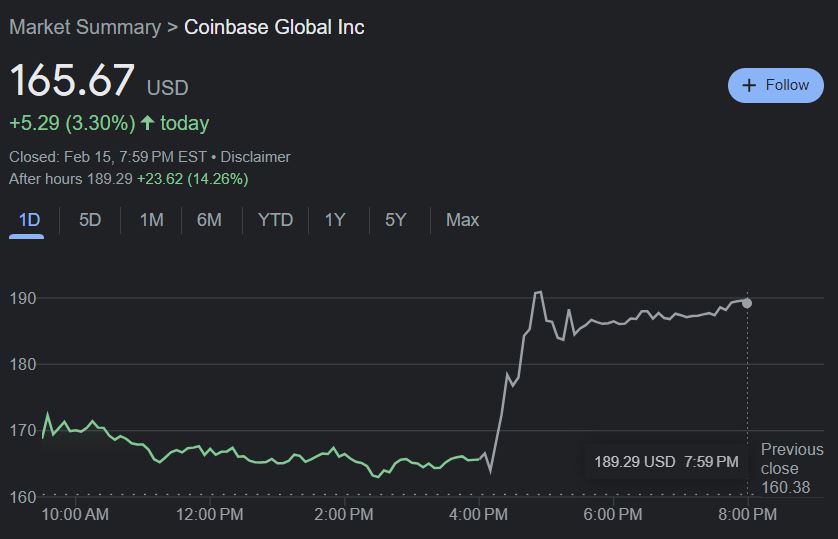
Task: Click the +23.62 (14.26%) after-hours change
Action: pos(192,179)
